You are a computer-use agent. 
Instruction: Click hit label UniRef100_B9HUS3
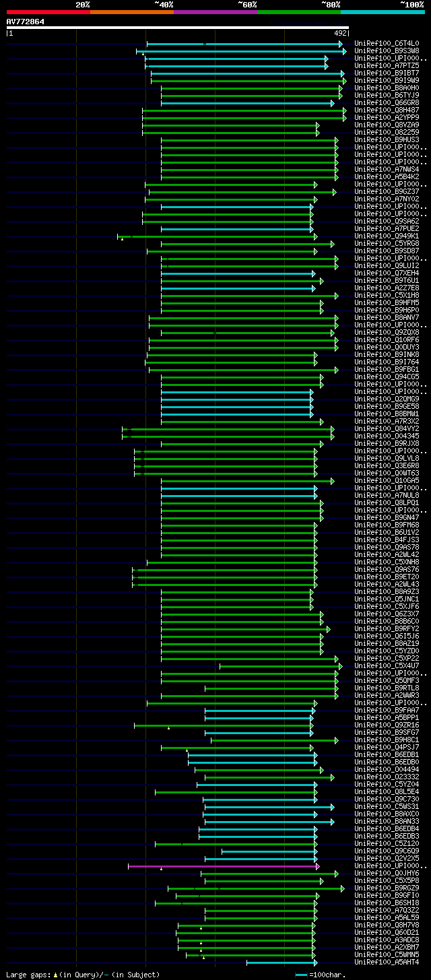(x=387, y=139)
